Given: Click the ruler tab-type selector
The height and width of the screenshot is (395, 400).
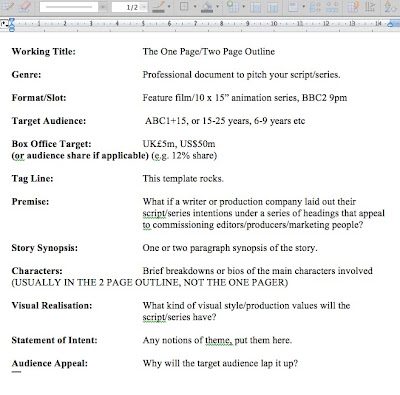Looking at the screenshot, I should (x=4, y=23).
